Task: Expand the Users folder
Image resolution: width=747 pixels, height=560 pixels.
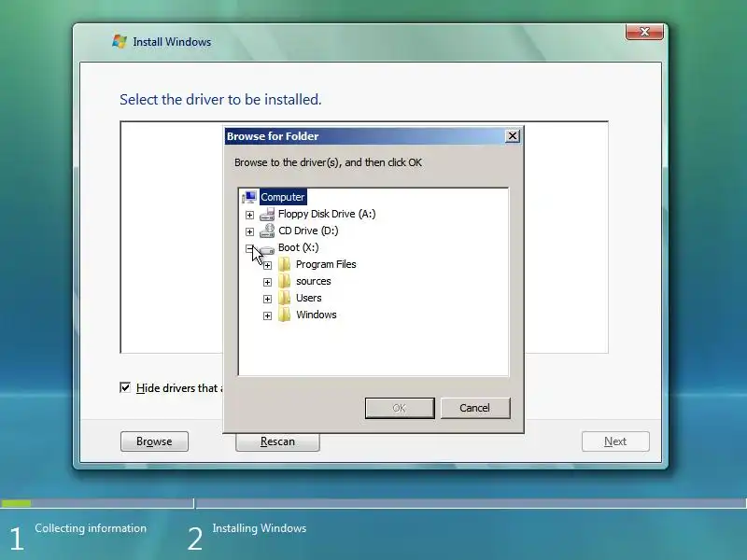Action: click(267, 299)
